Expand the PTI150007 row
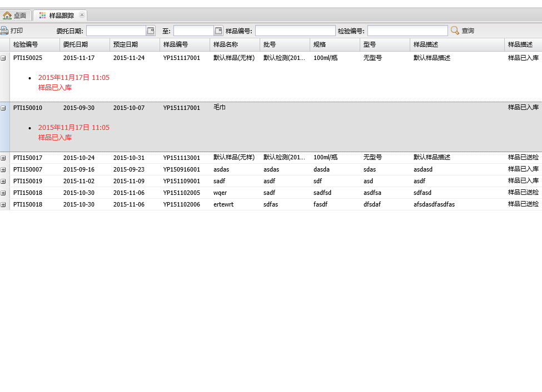This screenshot has width=542, height=392. point(3,170)
